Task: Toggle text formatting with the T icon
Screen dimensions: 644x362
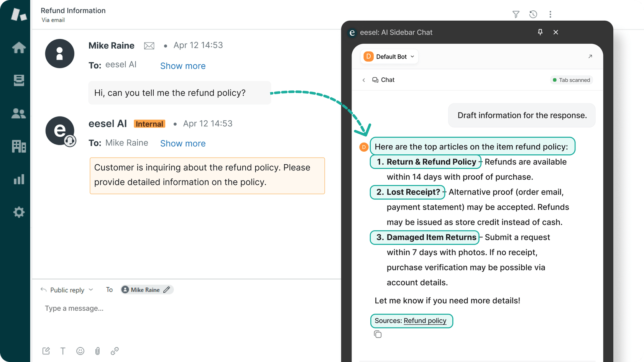Action: coord(63,351)
